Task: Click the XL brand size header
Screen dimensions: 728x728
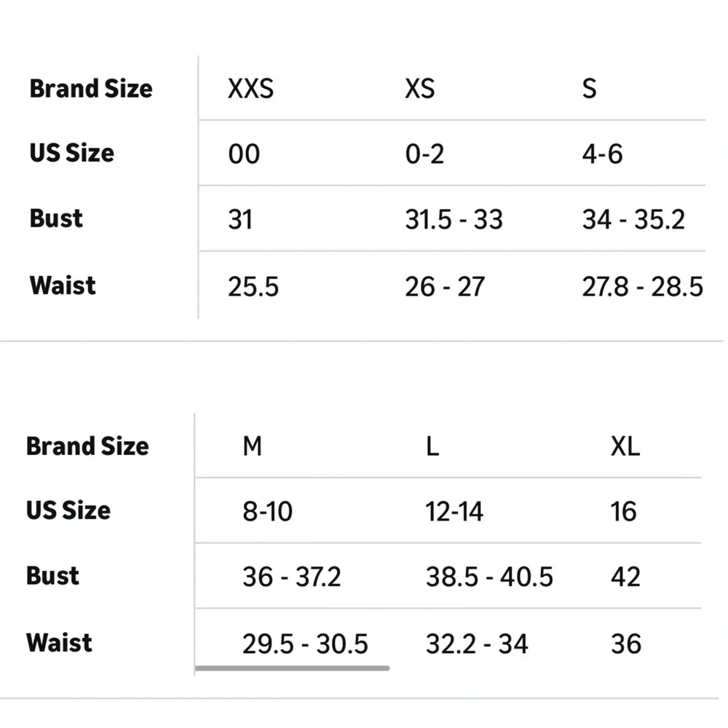Action: pyautogui.click(x=625, y=446)
